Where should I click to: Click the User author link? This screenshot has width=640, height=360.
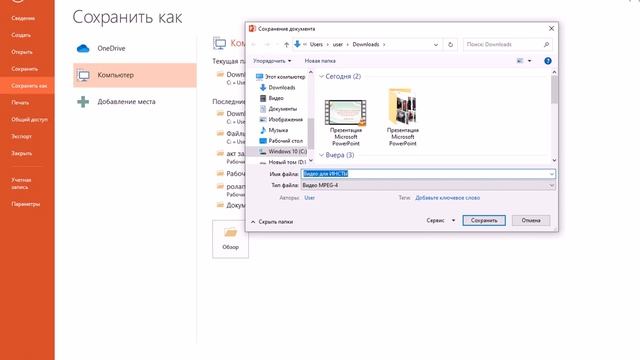[x=309, y=198]
